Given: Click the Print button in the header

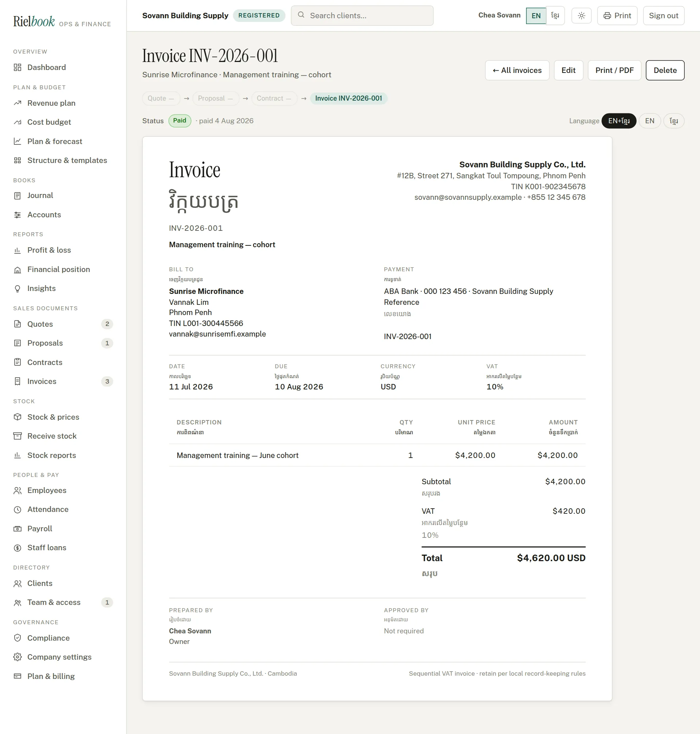Looking at the screenshot, I should [617, 16].
